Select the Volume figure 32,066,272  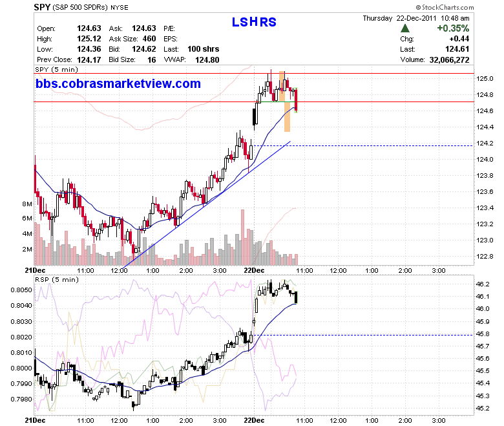click(x=449, y=60)
